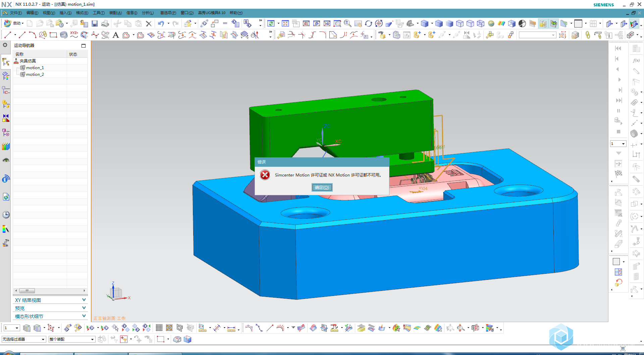
Task: Select the Text tool letter A
Action: point(116,35)
